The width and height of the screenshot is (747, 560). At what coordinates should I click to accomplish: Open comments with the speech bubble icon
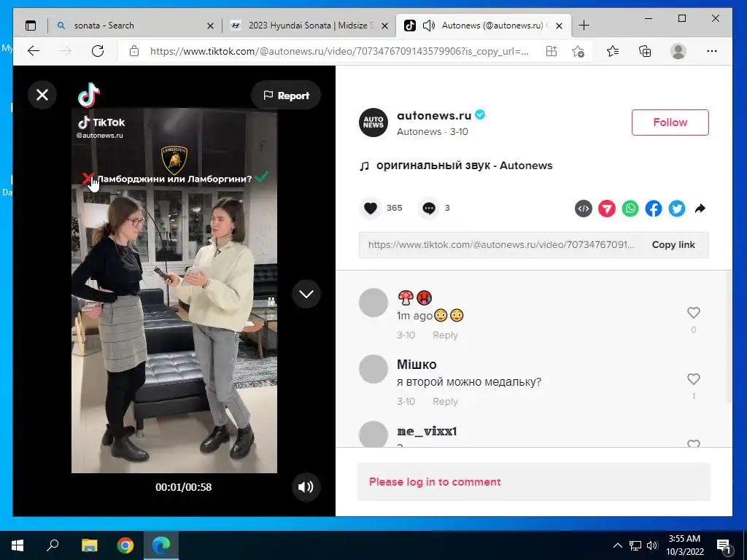429,208
